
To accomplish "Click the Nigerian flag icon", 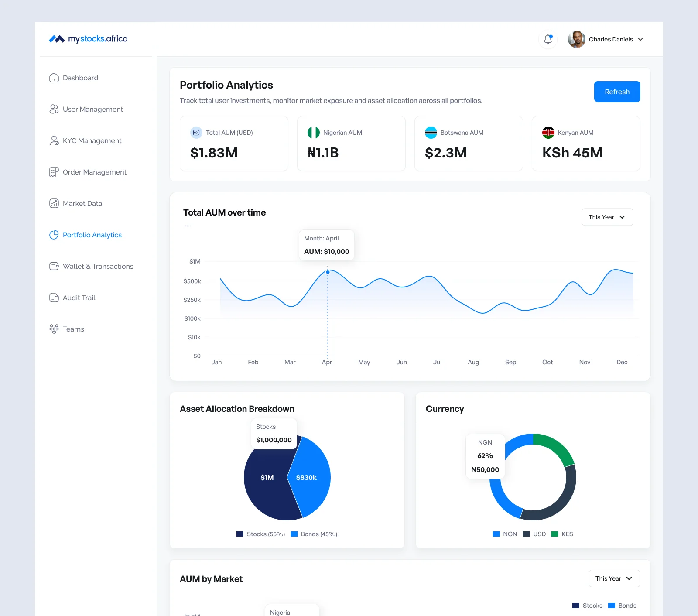I will [314, 133].
